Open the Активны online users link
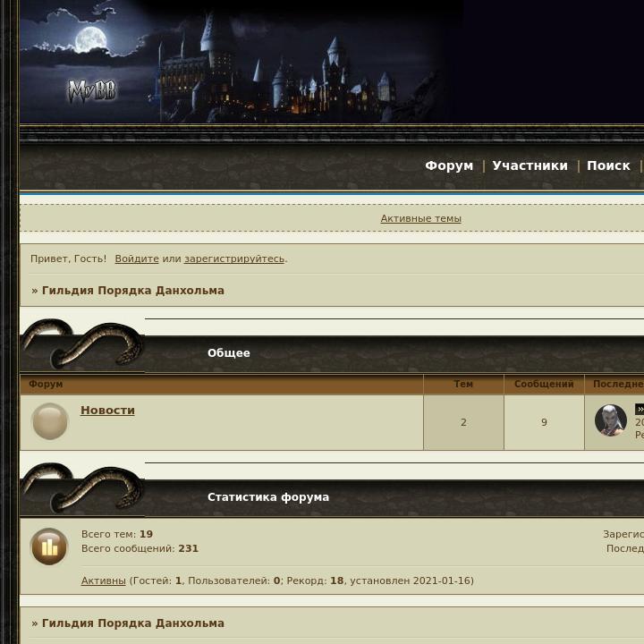Screen dimensions: 644x644 tap(103, 580)
